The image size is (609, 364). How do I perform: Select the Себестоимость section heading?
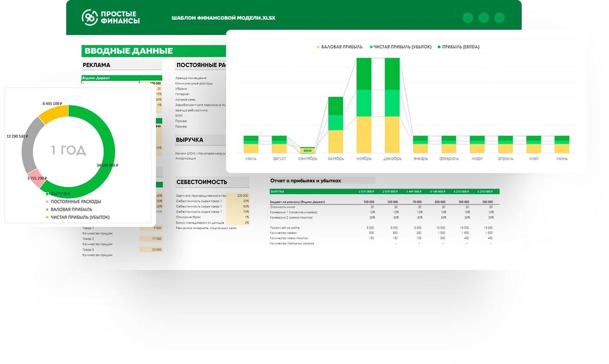click(201, 182)
